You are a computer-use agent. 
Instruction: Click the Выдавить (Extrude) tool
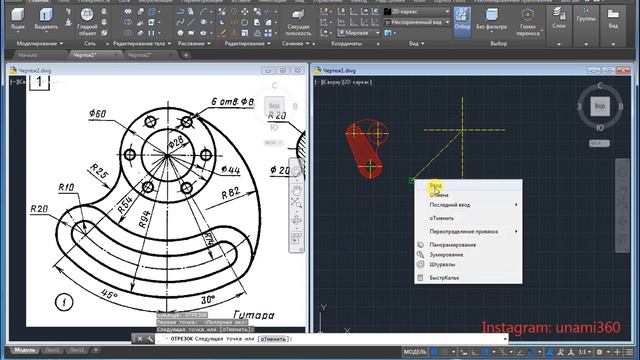(46, 20)
